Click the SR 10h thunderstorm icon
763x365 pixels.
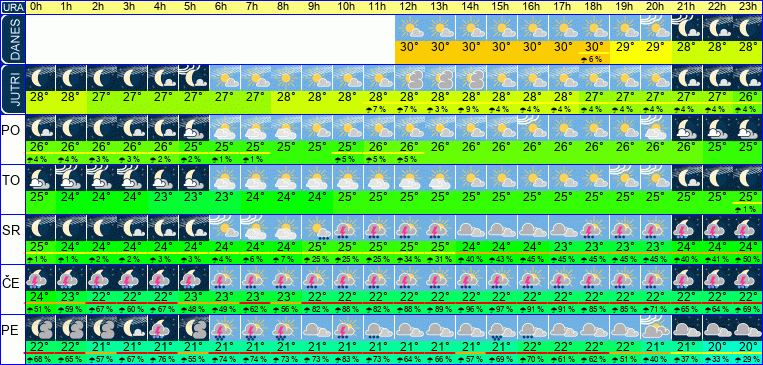click(x=348, y=228)
